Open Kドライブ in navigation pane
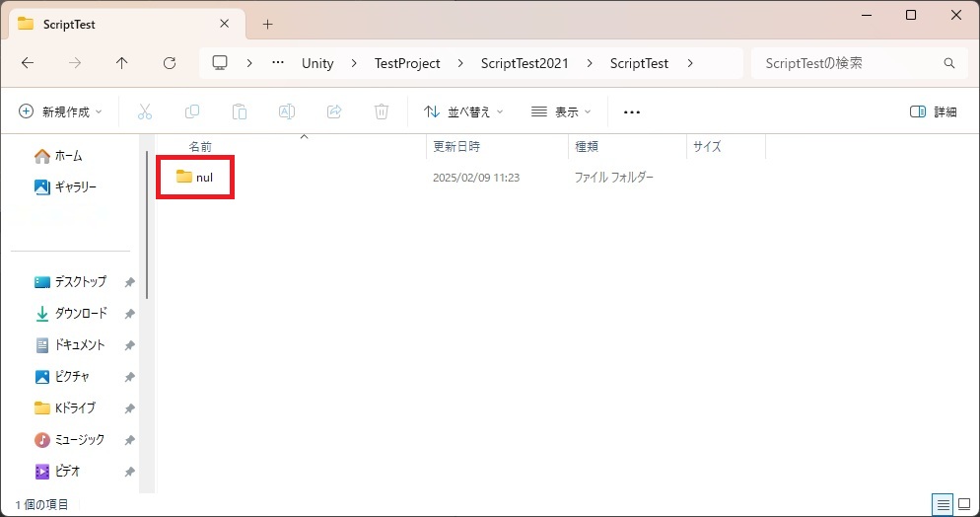Viewport: 980px width, 517px height. point(65,408)
